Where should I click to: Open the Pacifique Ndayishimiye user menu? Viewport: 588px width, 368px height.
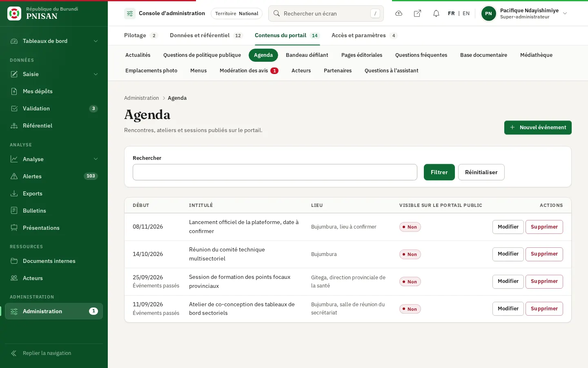525,13
